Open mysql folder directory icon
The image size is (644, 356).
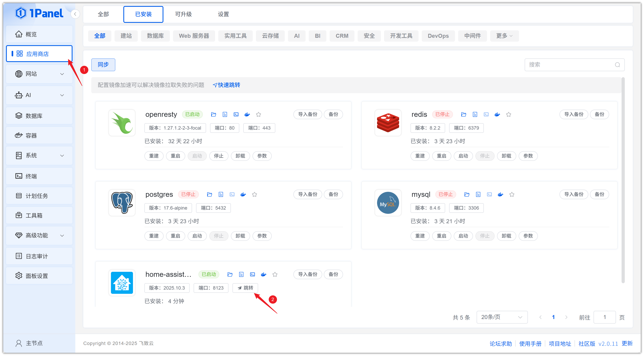pyautogui.click(x=467, y=194)
